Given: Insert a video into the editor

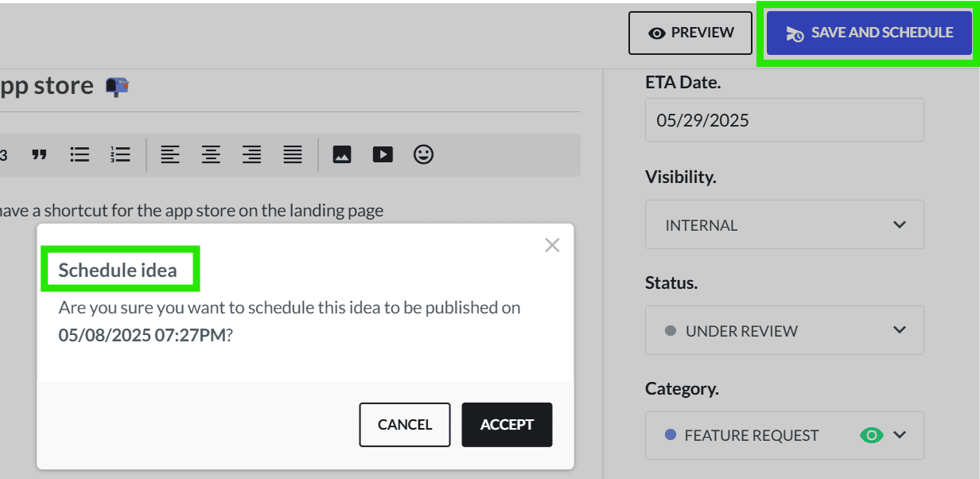Looking at the screenshot, I should tap(383, 154).
